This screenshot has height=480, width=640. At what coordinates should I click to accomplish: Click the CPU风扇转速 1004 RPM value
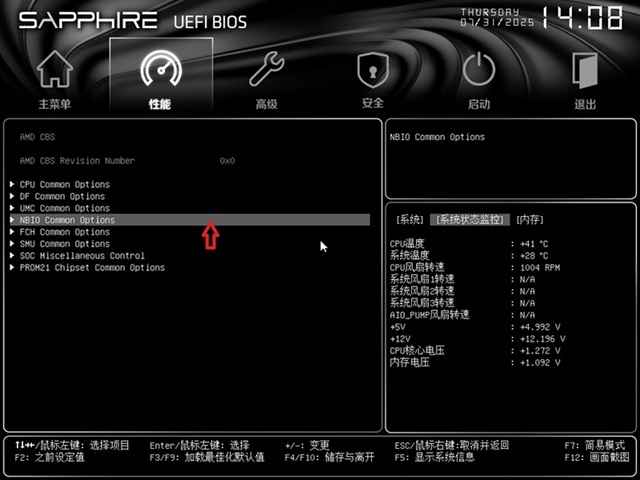(x=540, y=267)
